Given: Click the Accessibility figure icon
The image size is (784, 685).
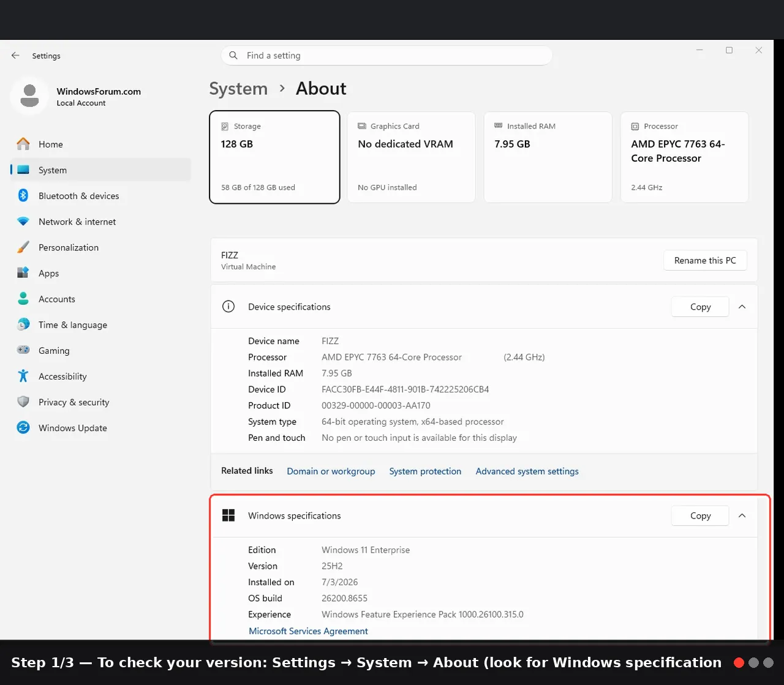Looking at the screenshot, I should (x=23, y=376).
